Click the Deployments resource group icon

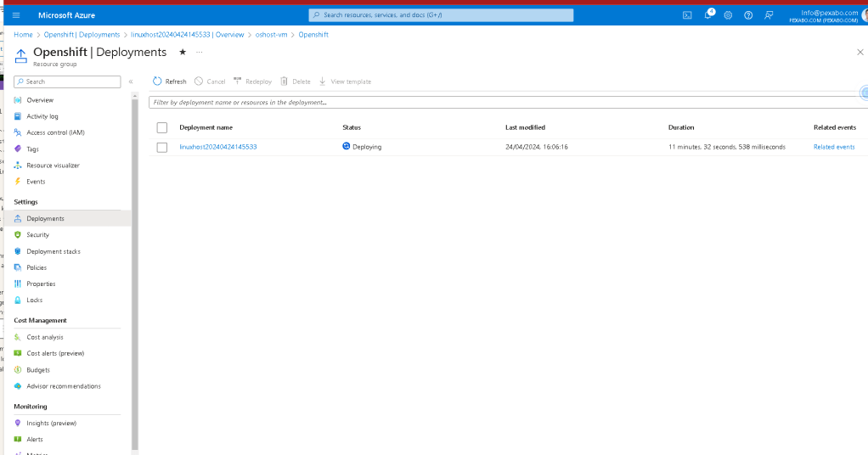click(x=20, y=56)
